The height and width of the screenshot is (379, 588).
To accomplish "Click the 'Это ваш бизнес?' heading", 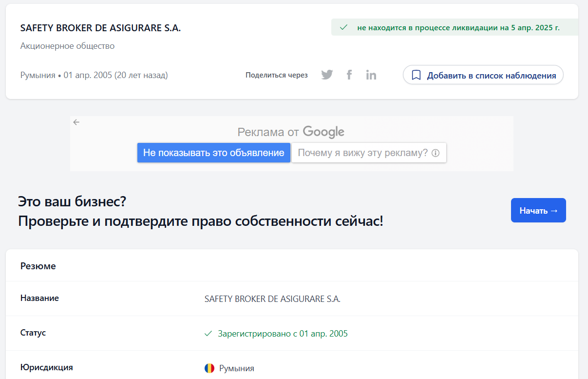I will pos(73,201).
